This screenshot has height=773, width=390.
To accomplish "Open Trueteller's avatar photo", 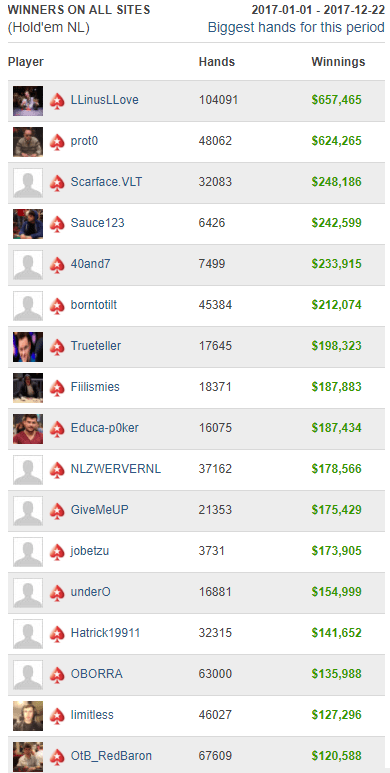I will click(28, 347).
